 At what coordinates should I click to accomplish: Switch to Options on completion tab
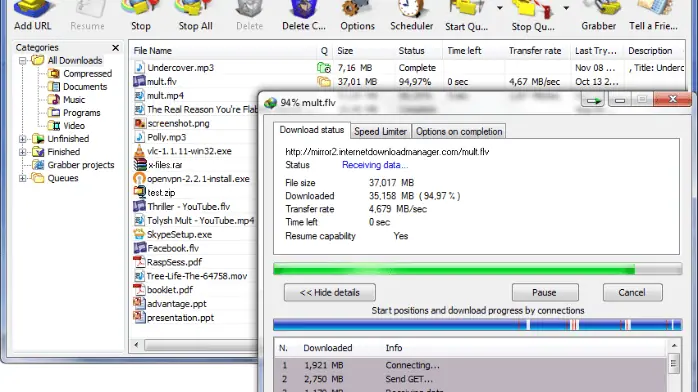tap(459, 131)
